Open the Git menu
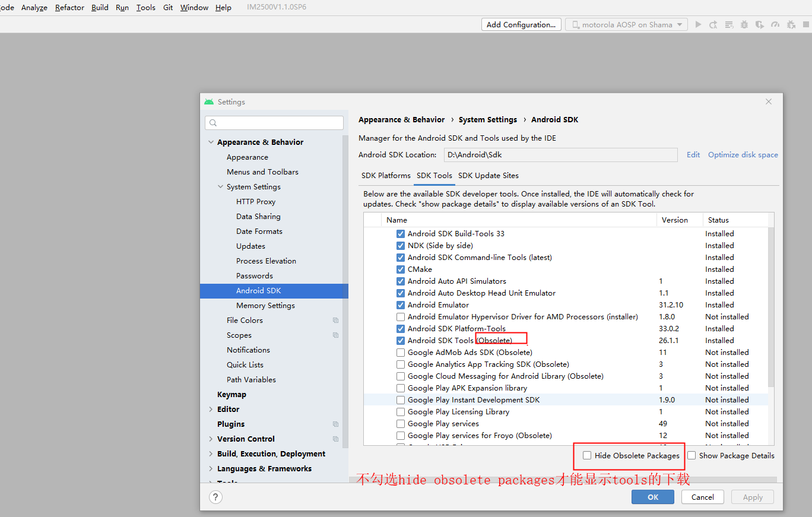 pos(168,8)
